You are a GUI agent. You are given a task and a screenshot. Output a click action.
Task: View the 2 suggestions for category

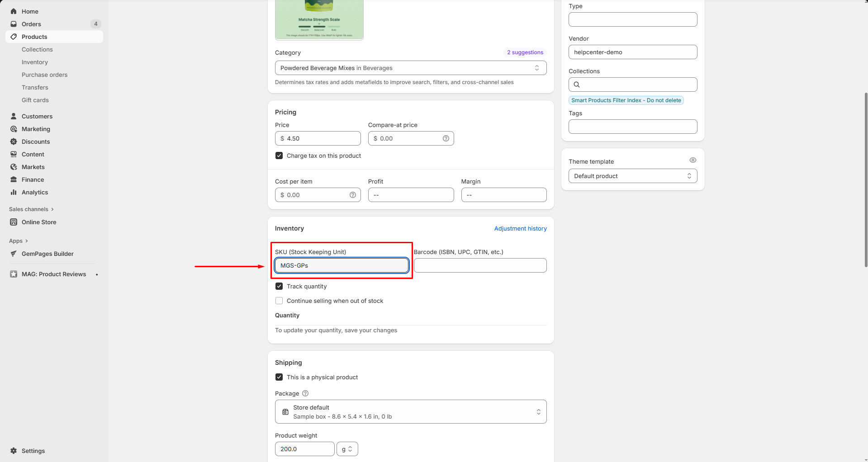pyautogui.click(x=525, y=52)
